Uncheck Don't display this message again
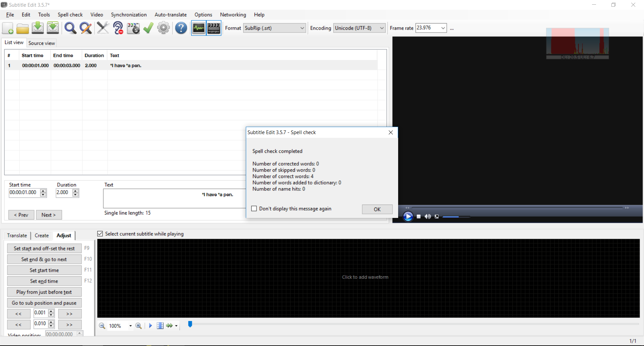 [254, 209]
